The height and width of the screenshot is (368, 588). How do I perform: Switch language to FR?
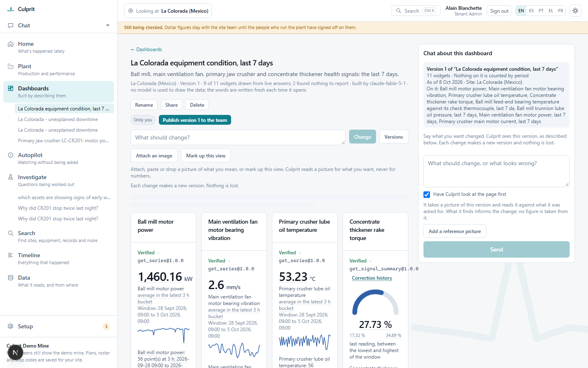coord(561,11)
